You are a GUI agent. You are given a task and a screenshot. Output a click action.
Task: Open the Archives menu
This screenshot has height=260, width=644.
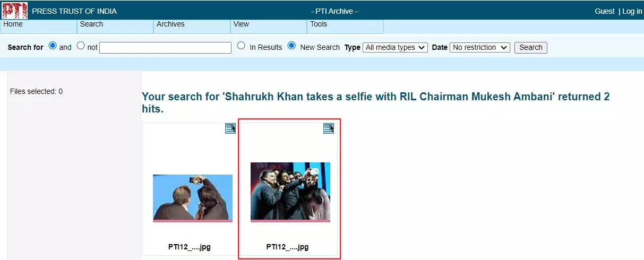tap(192, 25)
